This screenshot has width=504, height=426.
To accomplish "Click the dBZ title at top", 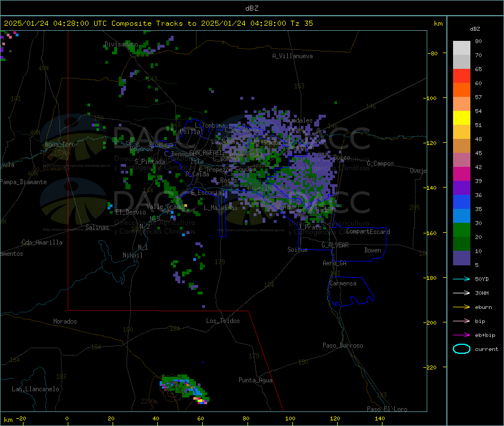I will tap(251, 8).
